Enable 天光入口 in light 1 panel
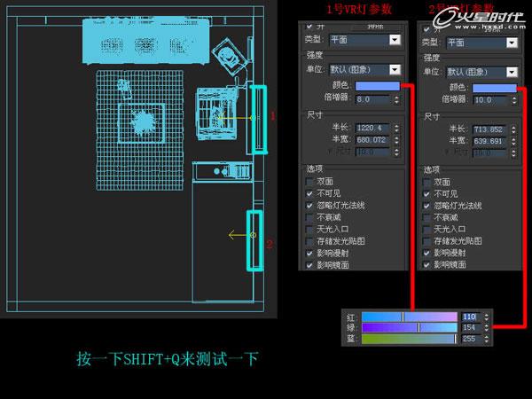This screenshot has height=399, width=532. (x=309, y=230)
